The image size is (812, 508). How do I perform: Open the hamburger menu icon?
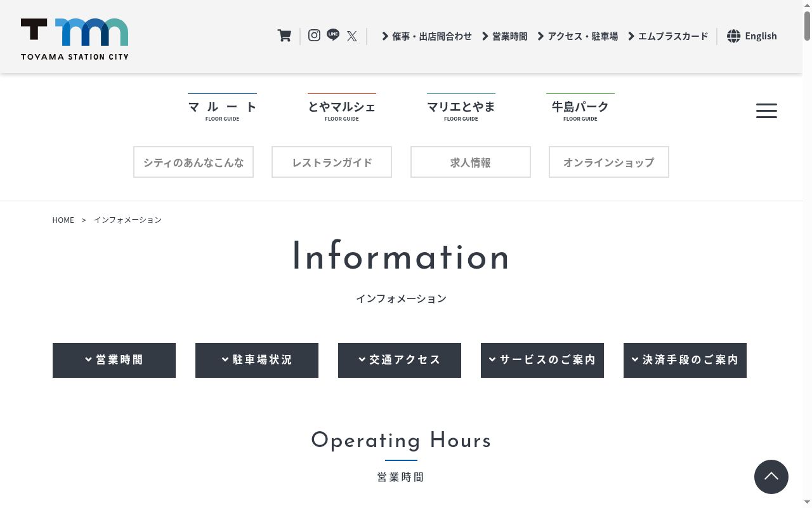click(766, 110)
